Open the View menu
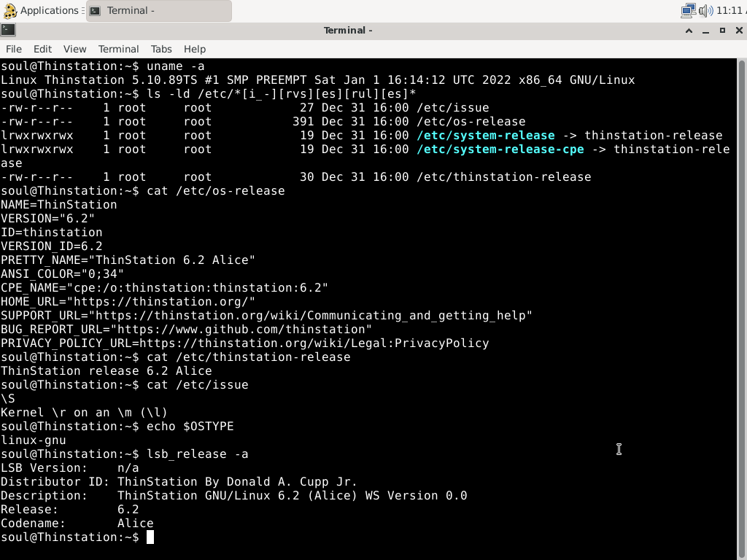The height and width of the screenshot is (560, 747). [x=75, y=49]
